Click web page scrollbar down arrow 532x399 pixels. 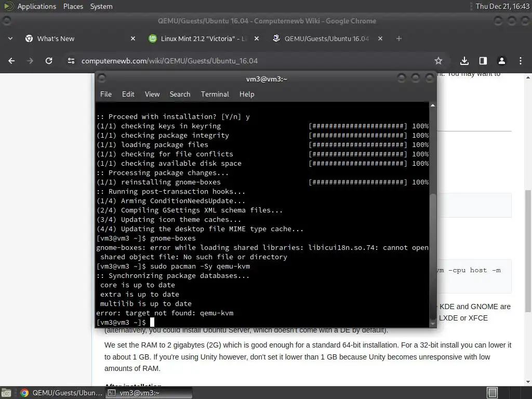pos(528,382)
